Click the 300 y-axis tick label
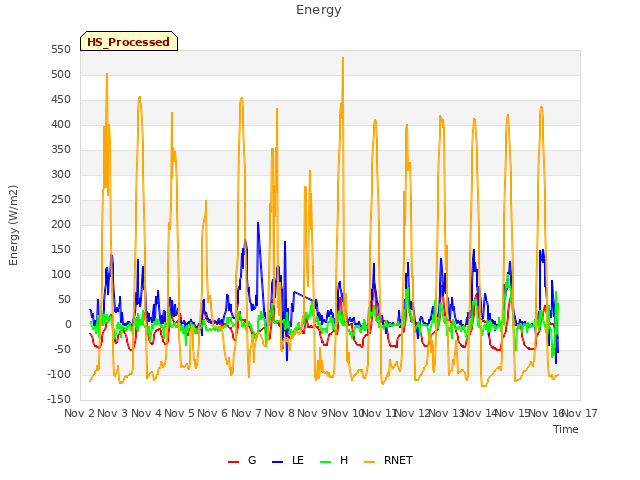Screen dimensions: 640x480 [x=61, y=175]
